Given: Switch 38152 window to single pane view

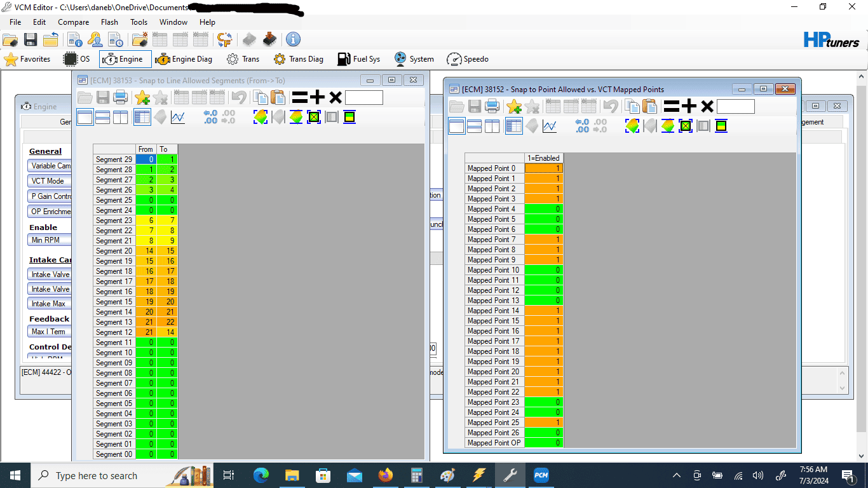Looking at the screenshot, I should 456,126.
